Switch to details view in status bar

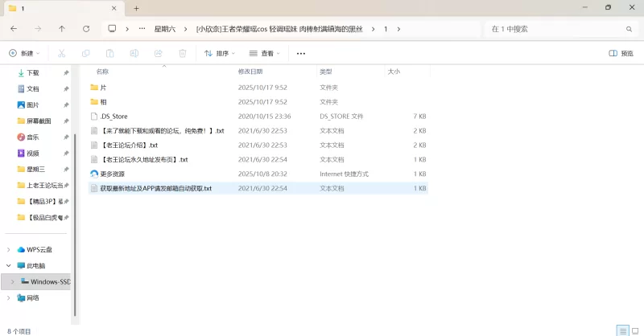622,330
